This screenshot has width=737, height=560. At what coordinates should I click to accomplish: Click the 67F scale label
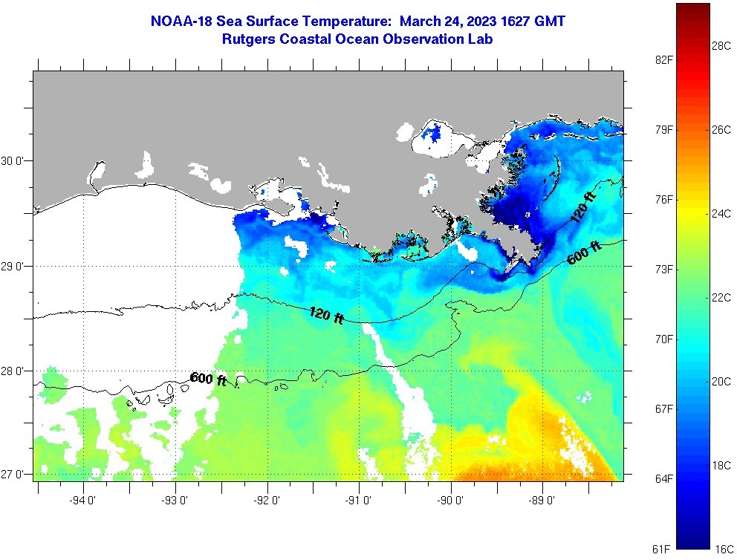point(663,408)
